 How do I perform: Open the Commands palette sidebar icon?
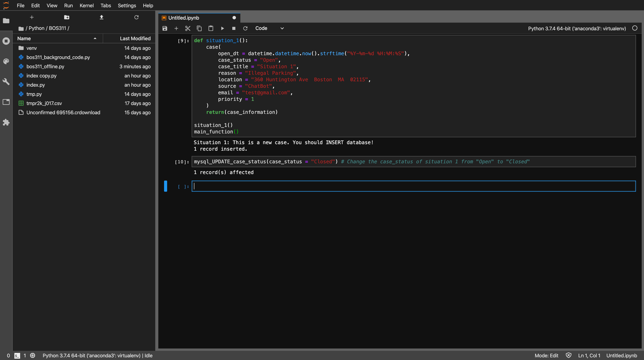6,61
